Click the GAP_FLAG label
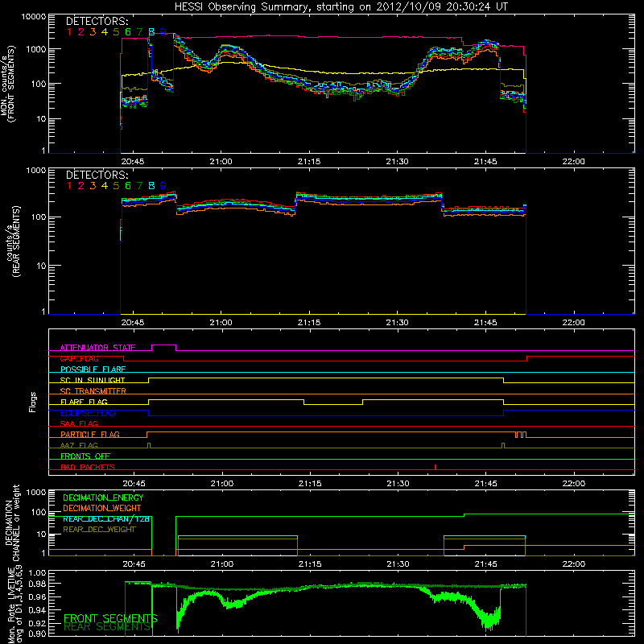Screen dimensions: 644x644 (x=79, y=358)
